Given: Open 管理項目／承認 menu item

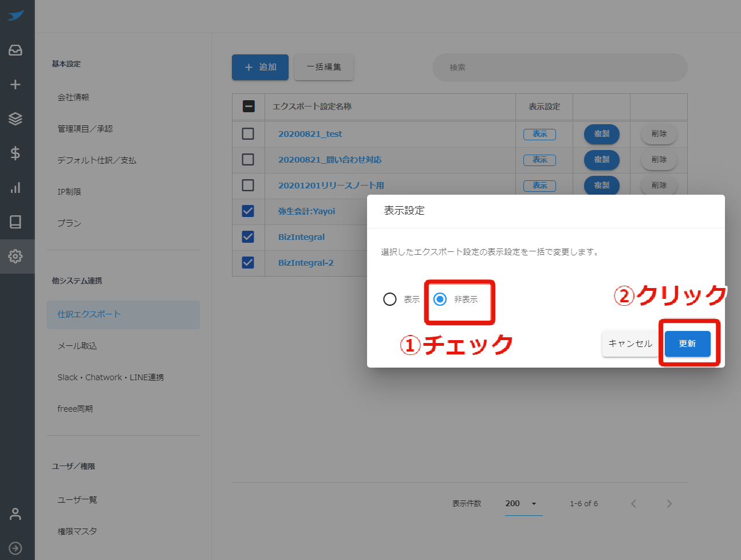Looking at the screenshot, I should (85, 129).
